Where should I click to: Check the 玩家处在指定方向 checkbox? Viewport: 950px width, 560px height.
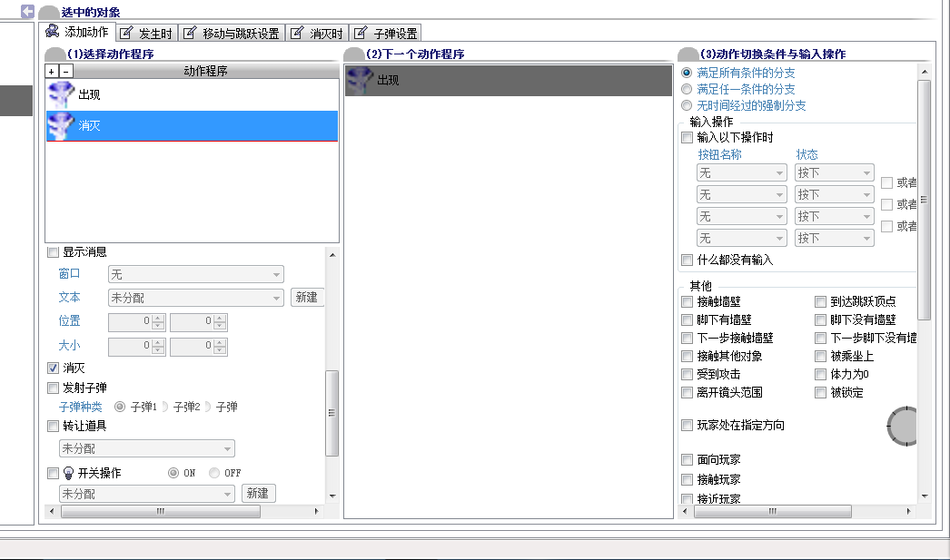pos(687,425)
